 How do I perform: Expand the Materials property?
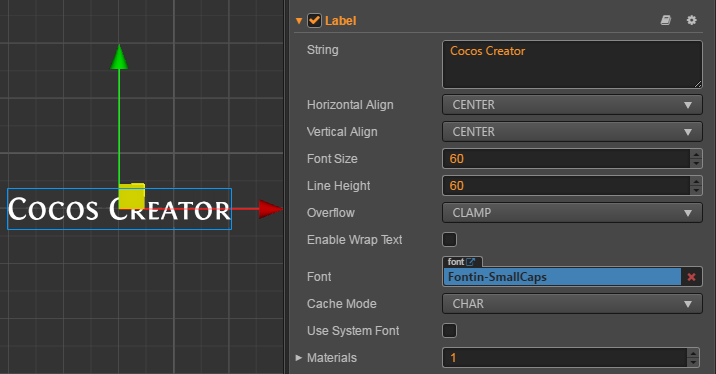pos(299,358)
